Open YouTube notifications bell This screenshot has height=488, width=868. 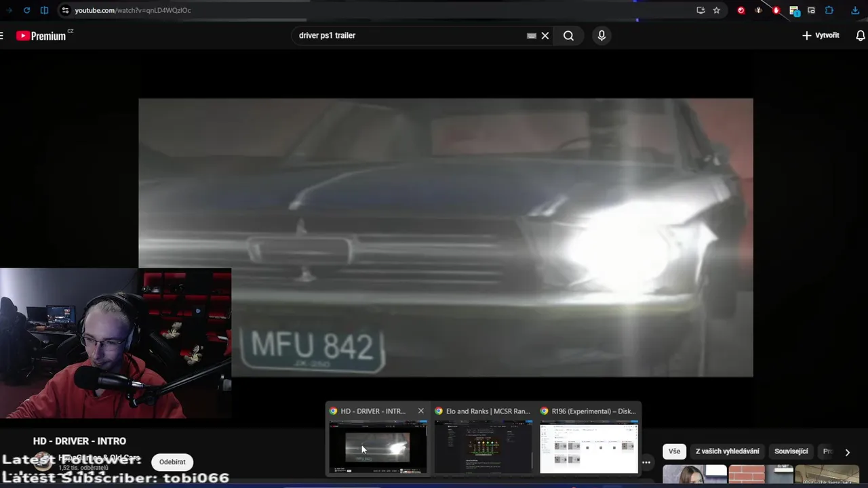tap(861, 35)
